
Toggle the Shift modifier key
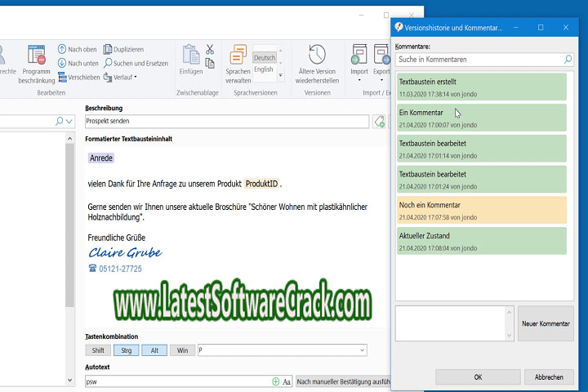coord(98,350)
